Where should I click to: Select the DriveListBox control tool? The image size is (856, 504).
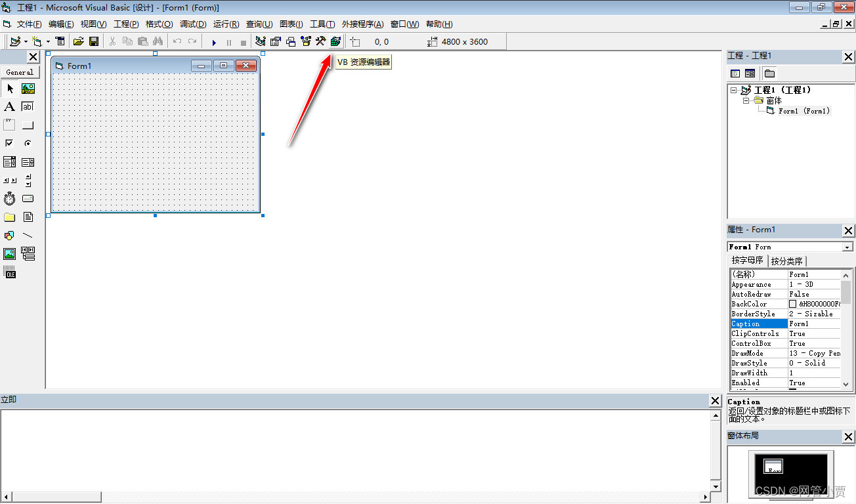[x=28, y=199]
